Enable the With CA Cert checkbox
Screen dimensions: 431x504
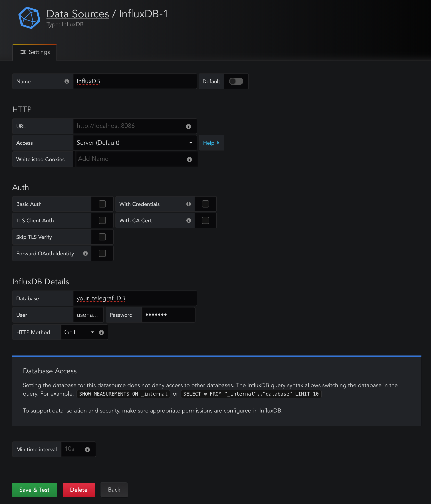click(205, 220)
